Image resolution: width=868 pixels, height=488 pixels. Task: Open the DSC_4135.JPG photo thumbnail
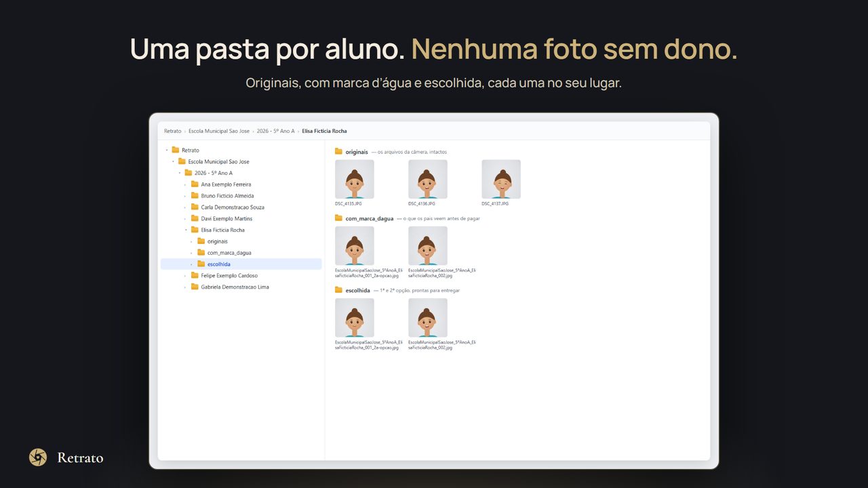pos(355,179)
